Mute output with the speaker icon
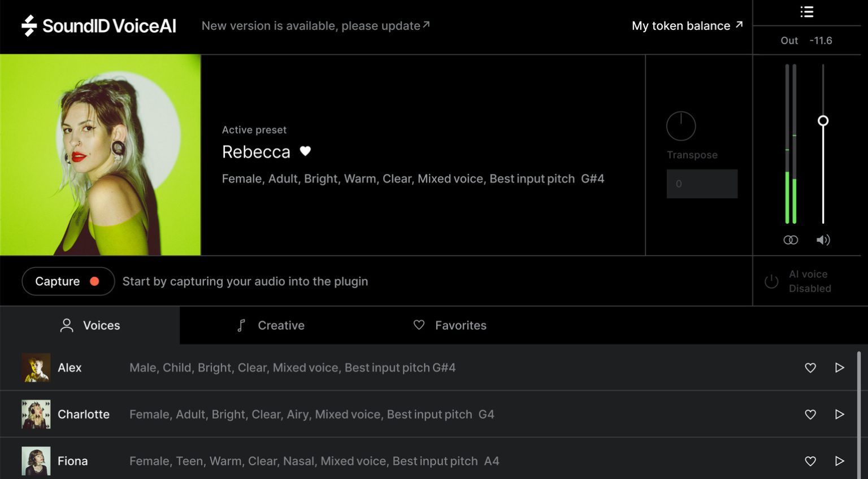868x479 pixels. point(823,240)
